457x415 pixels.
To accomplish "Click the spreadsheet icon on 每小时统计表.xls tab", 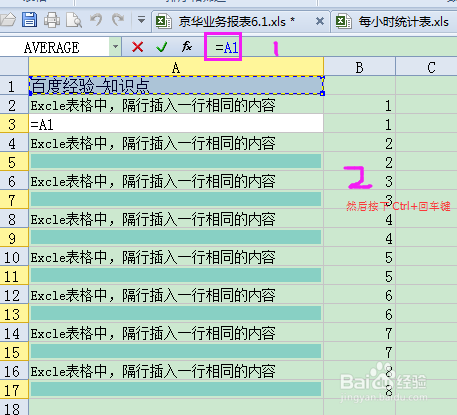I will click(343, 21).
